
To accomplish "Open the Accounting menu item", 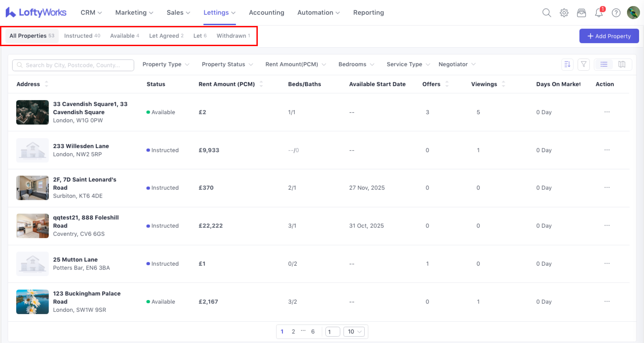I will pos(266,13).
